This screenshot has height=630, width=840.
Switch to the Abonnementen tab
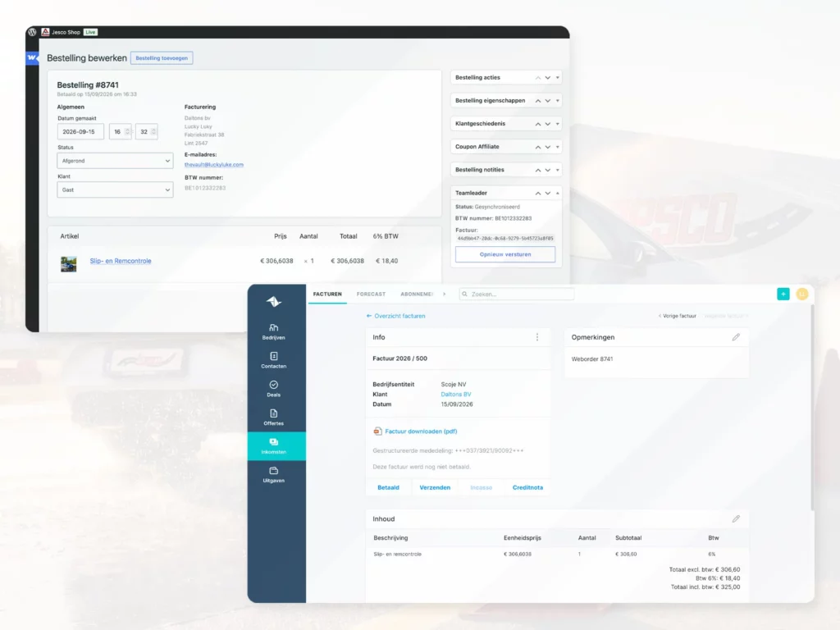click(x=416, y=294)
